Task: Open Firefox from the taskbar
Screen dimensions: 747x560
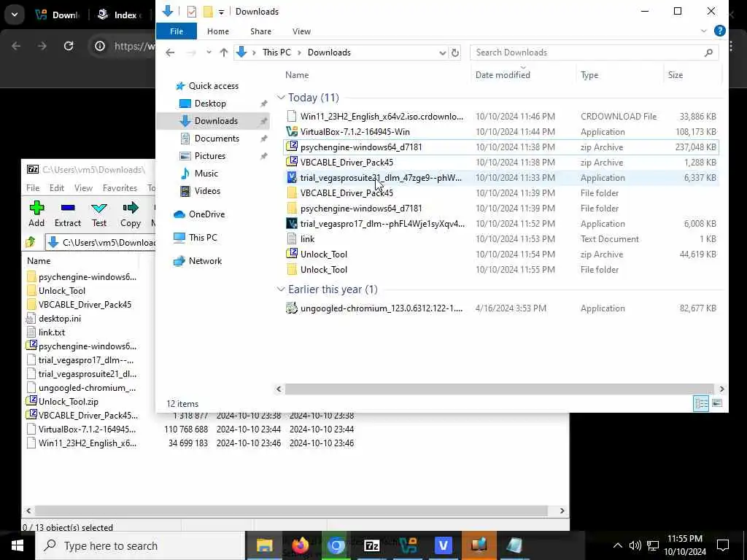Action: click(300, 545)
